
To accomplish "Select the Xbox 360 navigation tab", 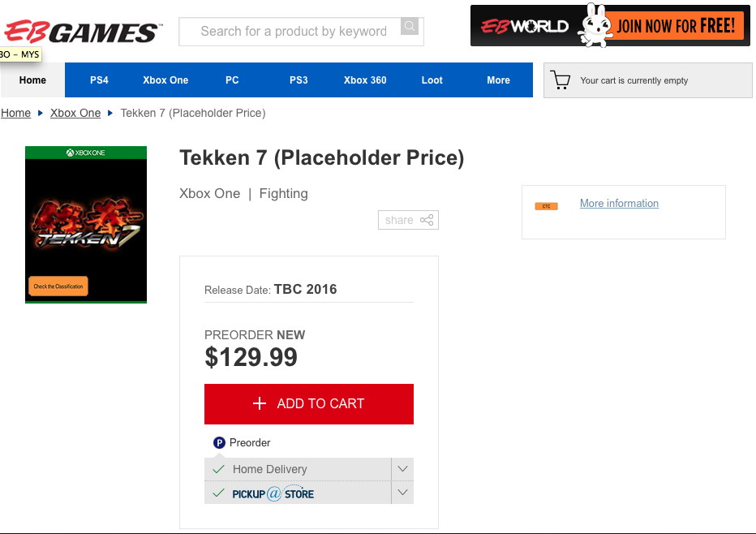I will tap(365, 80).
